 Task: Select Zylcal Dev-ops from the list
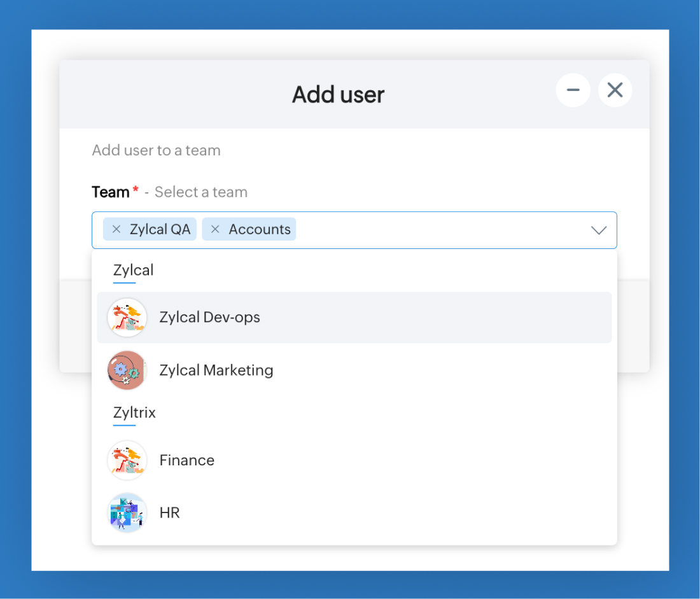click(209, 318)
